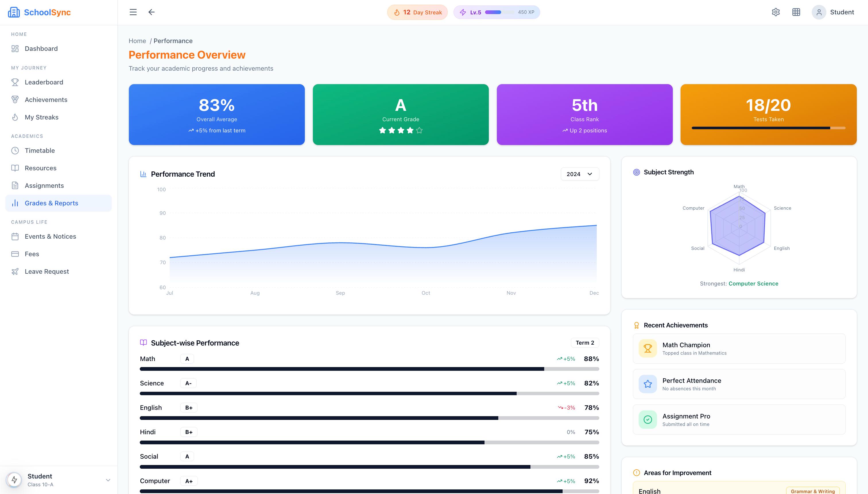
Task: Click the Tests Taken progress bar
Action: tap(768, 128)
